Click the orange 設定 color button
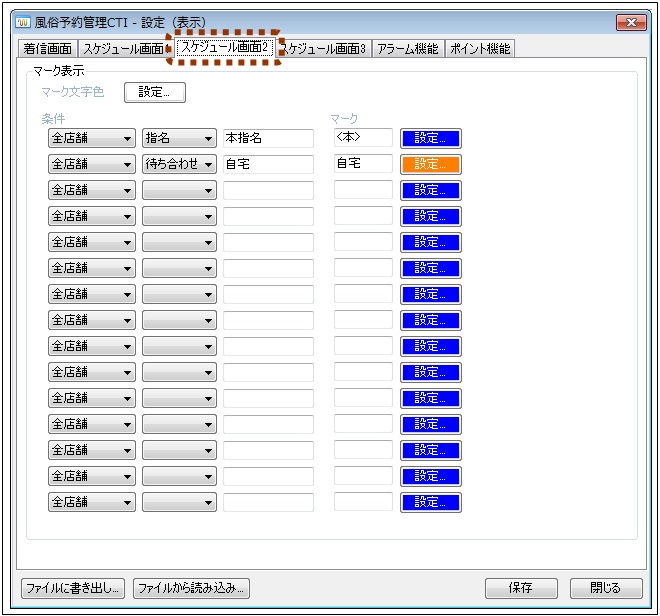 (431, 164)
